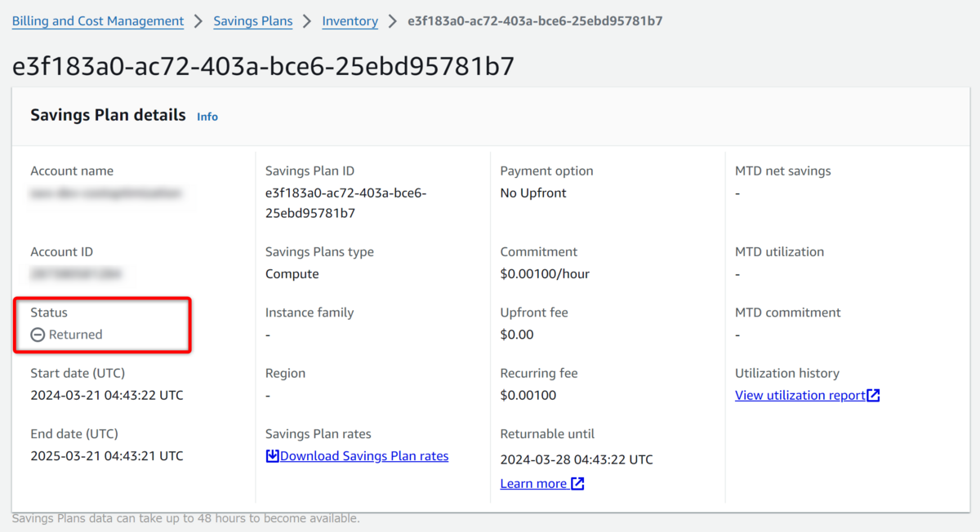Click the Savings Plan ID value
Viewport: 980px width, 532px height.
pyautogui.click(x=345, y=203)
